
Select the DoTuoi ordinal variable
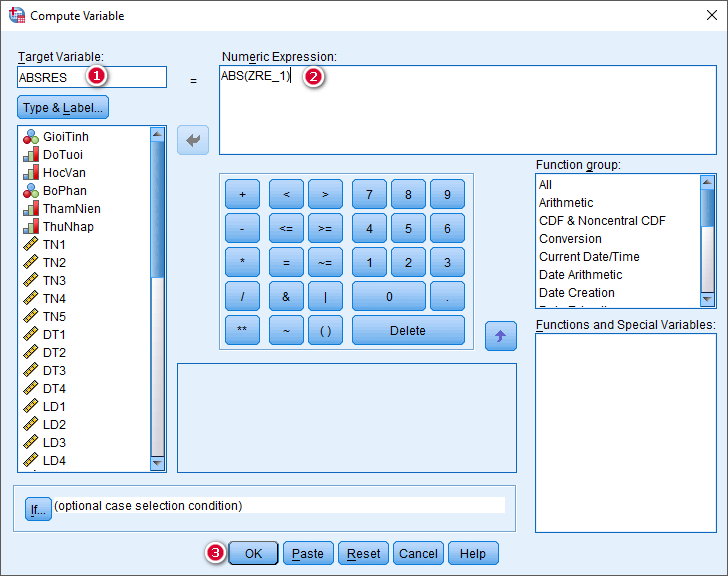click(x=62, y=155)
